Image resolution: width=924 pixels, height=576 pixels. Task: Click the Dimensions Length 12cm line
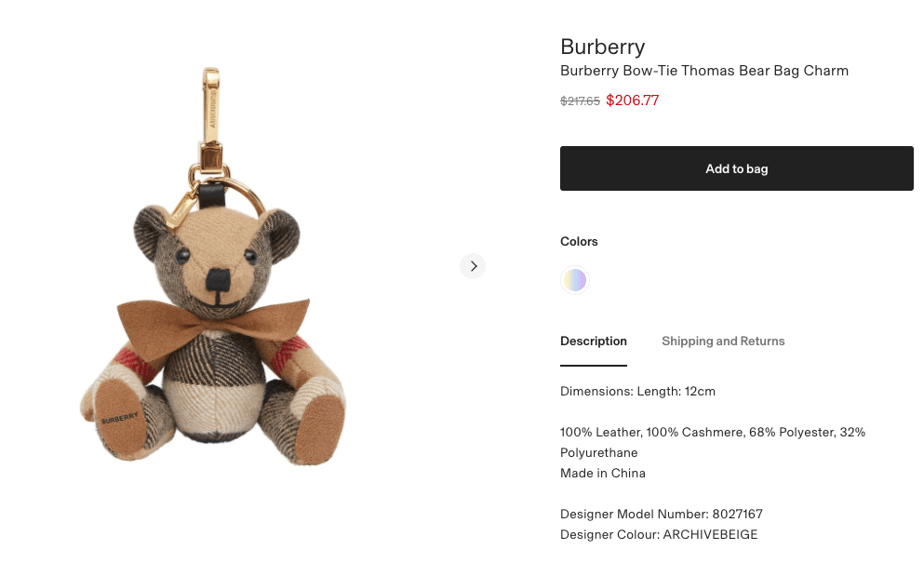(x=637, y=392)
